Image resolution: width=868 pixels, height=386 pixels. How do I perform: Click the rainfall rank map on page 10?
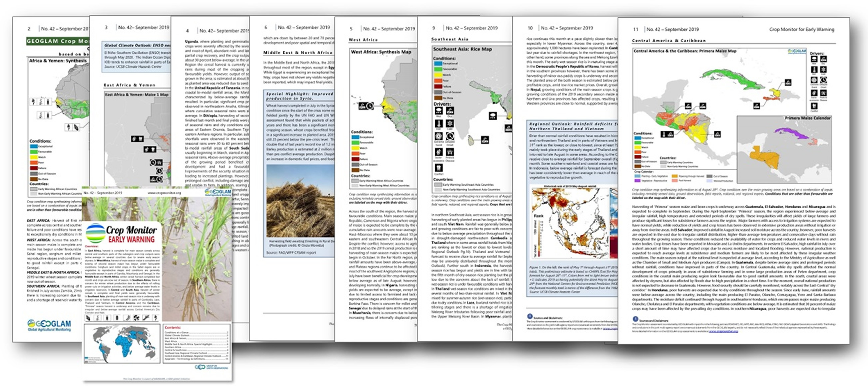pos(570,223)
